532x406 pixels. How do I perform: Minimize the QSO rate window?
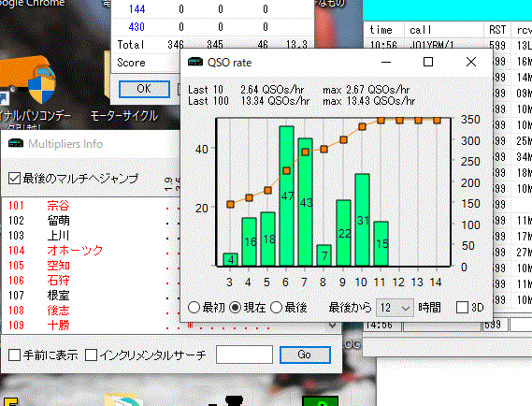coord(386,62)
